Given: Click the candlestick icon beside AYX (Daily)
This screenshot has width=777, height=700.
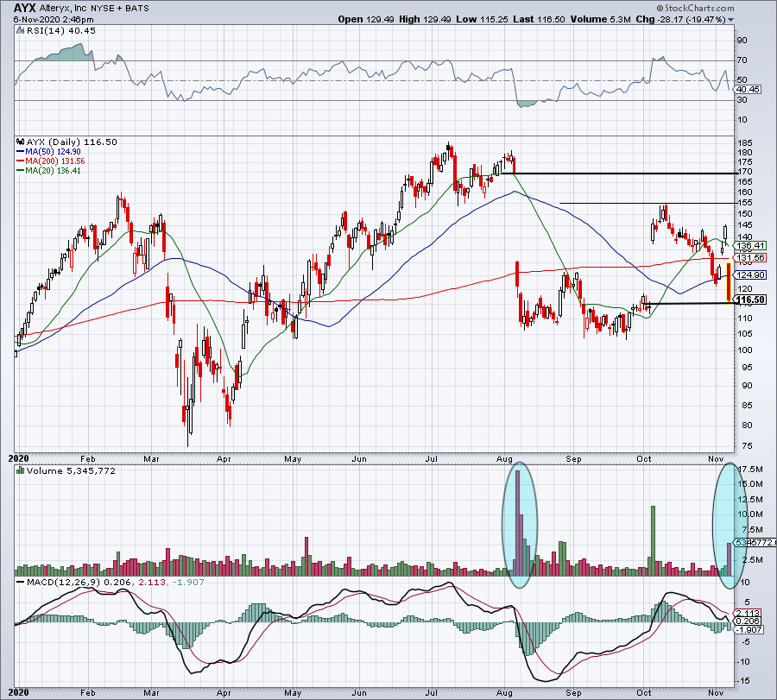Looking at the screenshot, I should point(21,142).
